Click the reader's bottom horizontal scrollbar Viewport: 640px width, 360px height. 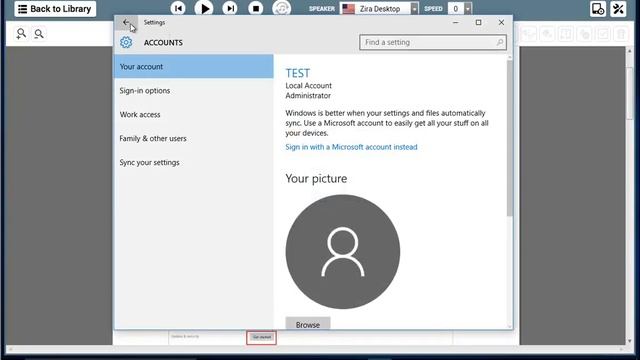tap(316, 349)
